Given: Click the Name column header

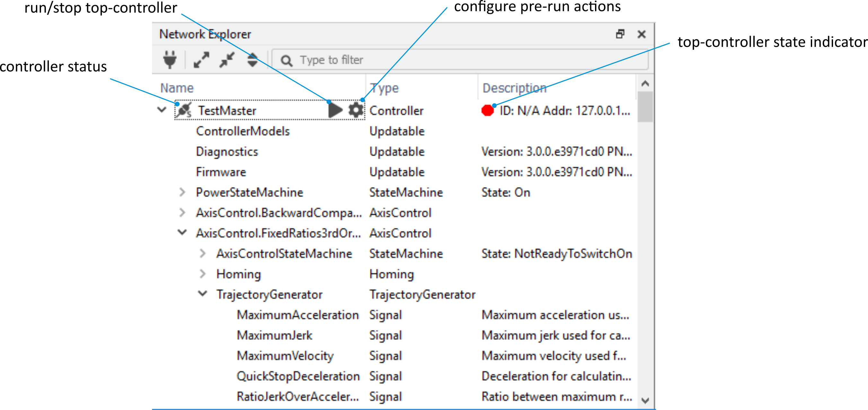Looking at the screenshot, I should click(x=178, y=87).
